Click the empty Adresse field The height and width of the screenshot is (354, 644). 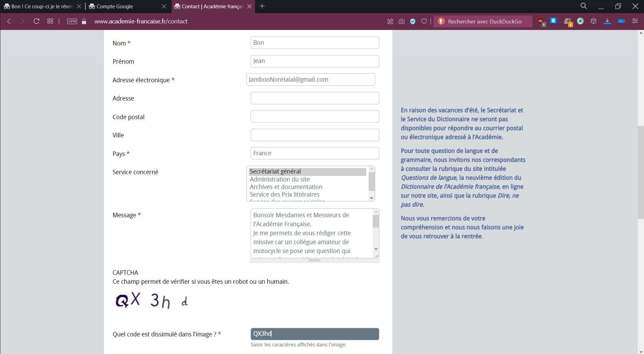click(x=315, y=98)
